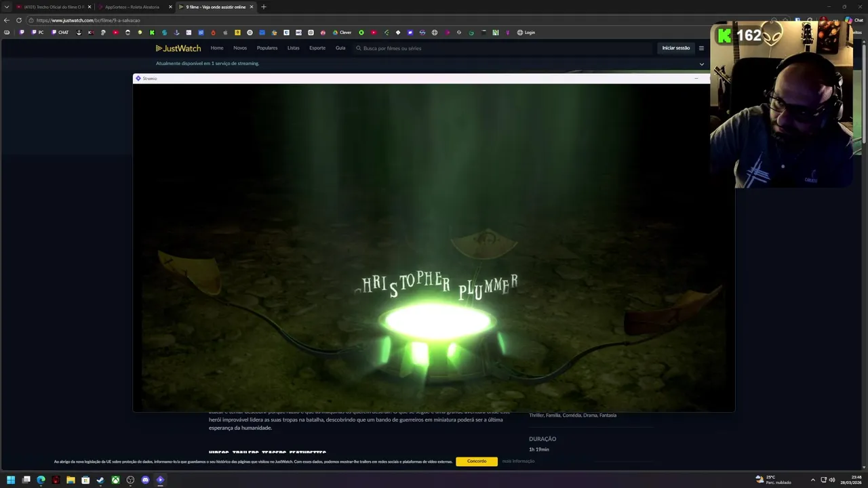Image resolution: width=868 pixels, height=488 pixels.
Task: Focus the 'Busca por filmes ou séries' search field
Action: (502, 48)
